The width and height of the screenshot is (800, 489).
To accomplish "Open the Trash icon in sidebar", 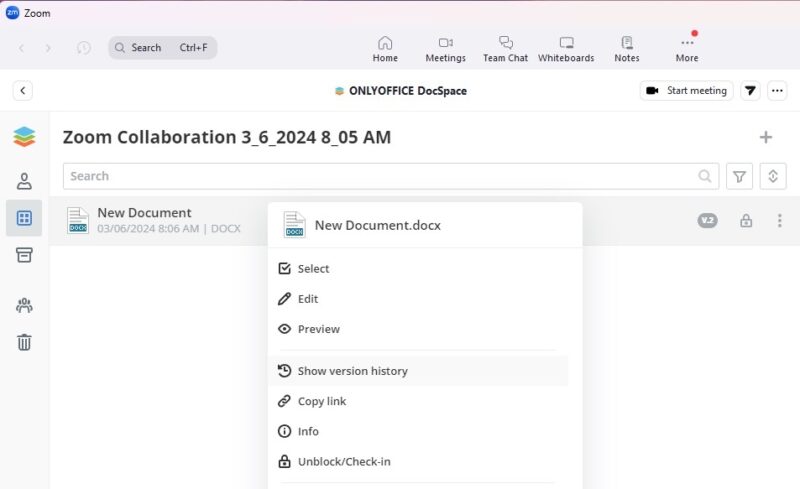I will click(24, 341).
